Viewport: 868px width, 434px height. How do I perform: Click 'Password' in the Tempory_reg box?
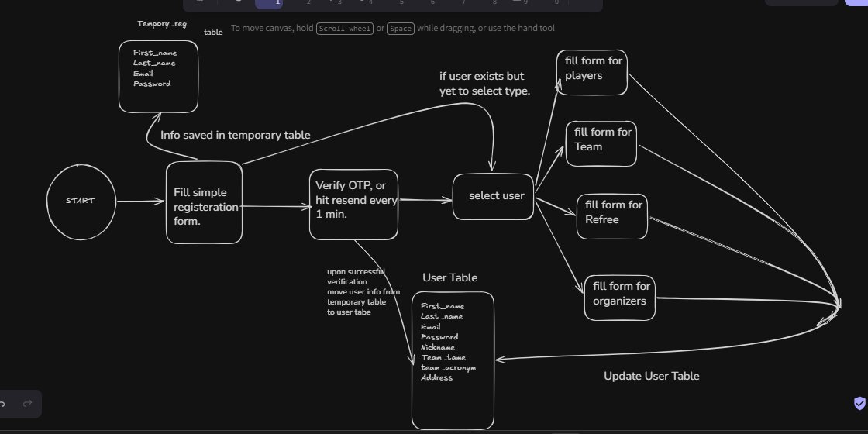152,84
